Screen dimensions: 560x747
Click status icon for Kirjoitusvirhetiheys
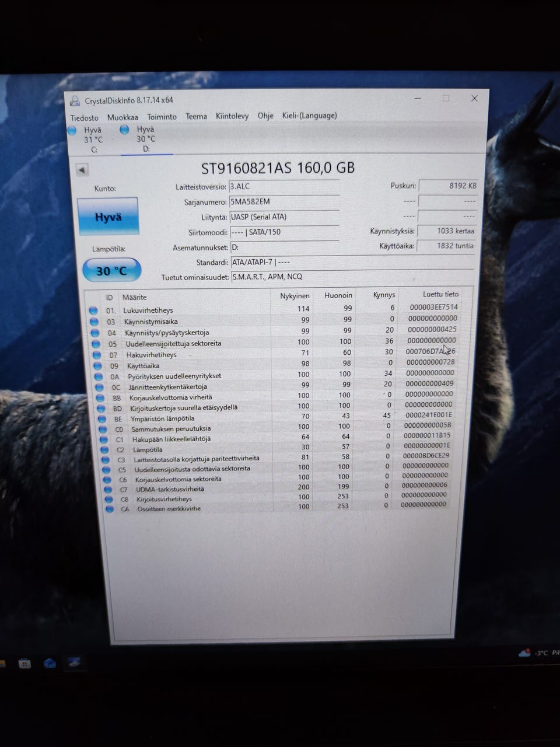coord(108,500)
